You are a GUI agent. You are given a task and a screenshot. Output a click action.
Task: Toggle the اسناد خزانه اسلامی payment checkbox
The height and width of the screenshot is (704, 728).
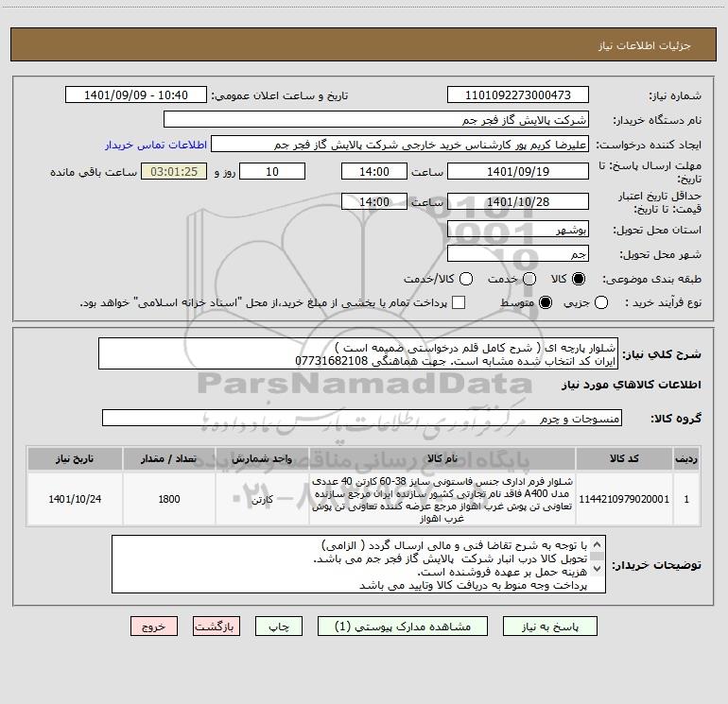click(x=459, y=302)
